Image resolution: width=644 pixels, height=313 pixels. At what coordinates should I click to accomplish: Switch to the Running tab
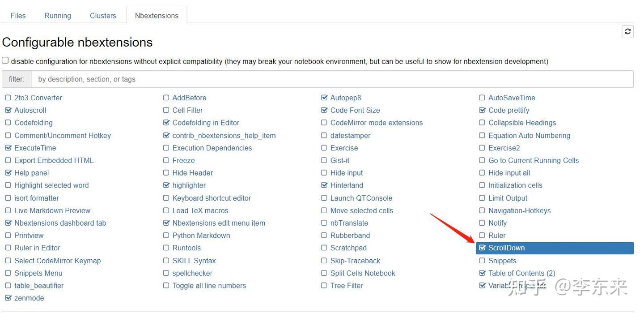(58, 16)
